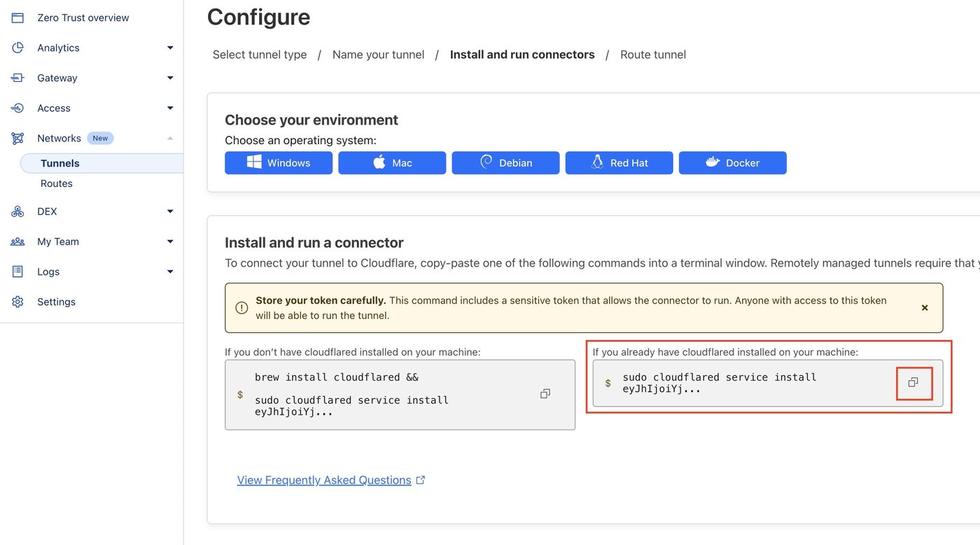980x545 pixels.
Task: Click the warning icon in token notice
Action: coord(241,308)
